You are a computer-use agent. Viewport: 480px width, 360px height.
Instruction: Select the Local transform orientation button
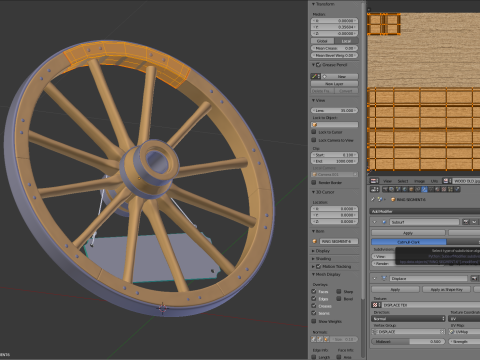pyautogui.click(x=346, y=41)
